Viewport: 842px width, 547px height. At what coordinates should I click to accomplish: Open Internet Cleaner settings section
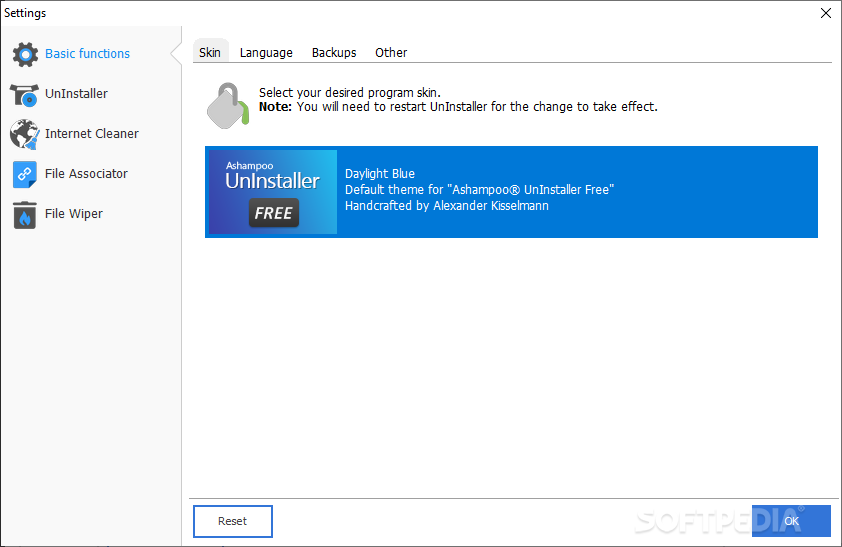click(x=92, y=134)
